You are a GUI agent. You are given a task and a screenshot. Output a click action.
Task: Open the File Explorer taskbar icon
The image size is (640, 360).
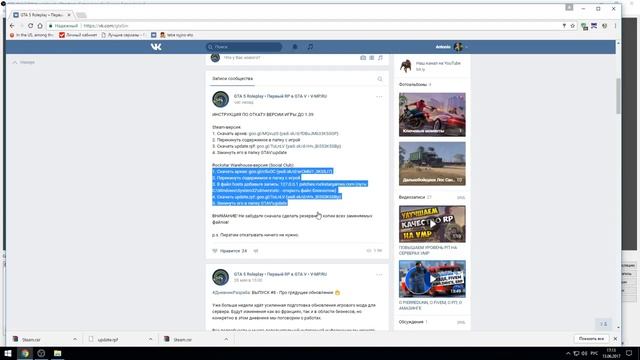(58, 353)
